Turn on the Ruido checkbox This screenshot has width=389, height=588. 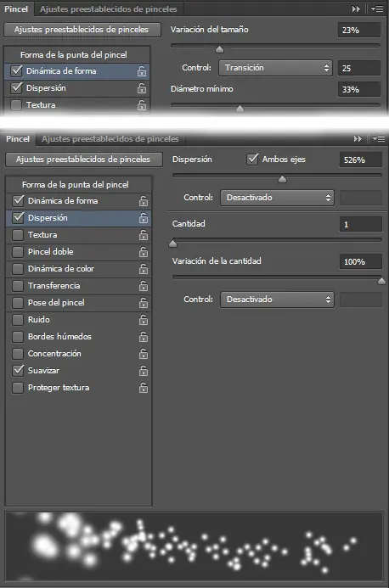click(x=18, y=320)
